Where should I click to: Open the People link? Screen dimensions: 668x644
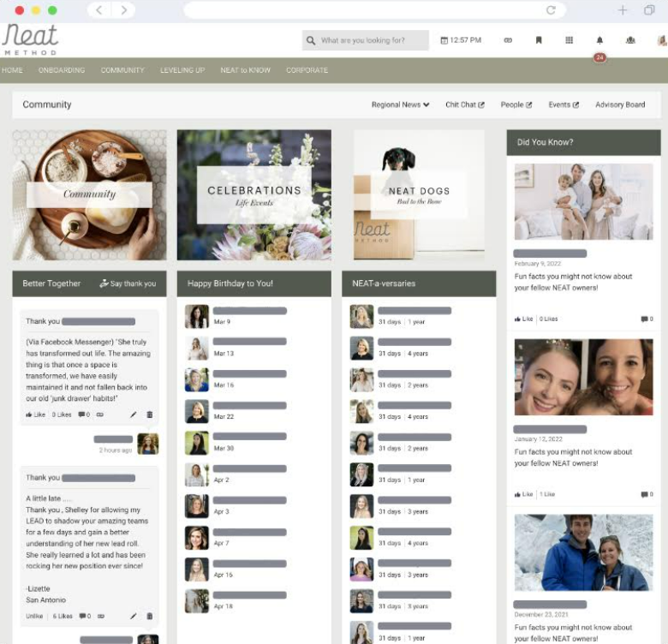516,104
